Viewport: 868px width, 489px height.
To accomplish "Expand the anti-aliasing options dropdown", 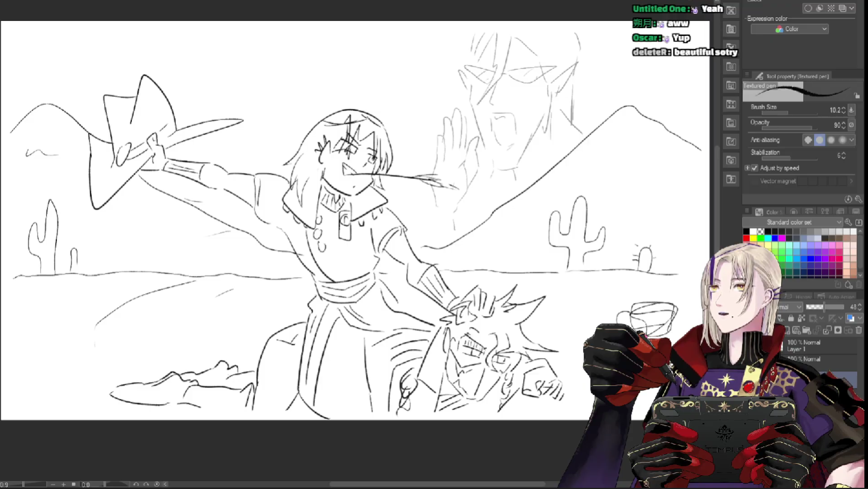I will click(x=852, y=140).
